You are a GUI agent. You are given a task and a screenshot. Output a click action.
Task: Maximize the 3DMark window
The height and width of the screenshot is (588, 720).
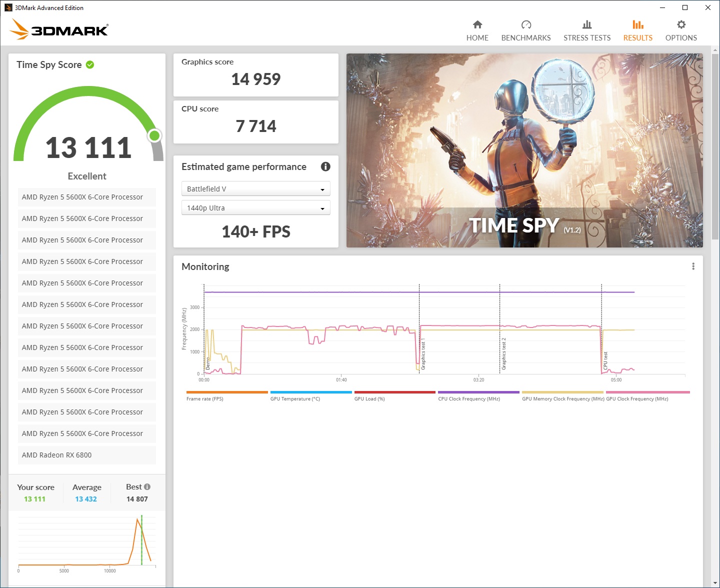pyautogui.click(x=685, y=7)
